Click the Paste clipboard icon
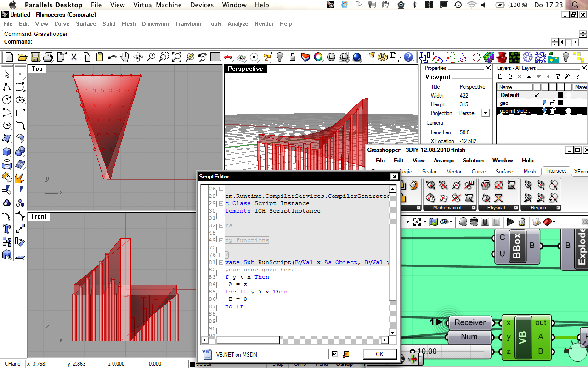 tap(99, 57)
